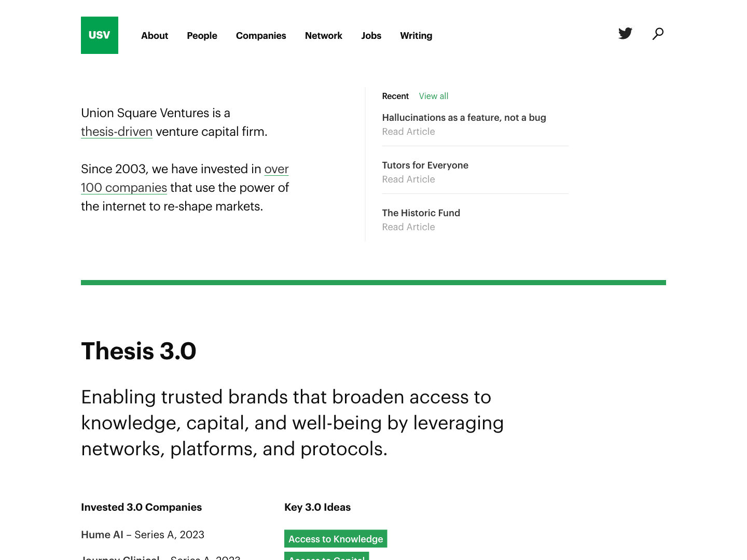
Task: Click the search magnifier icon
Action: click(658, 34)
